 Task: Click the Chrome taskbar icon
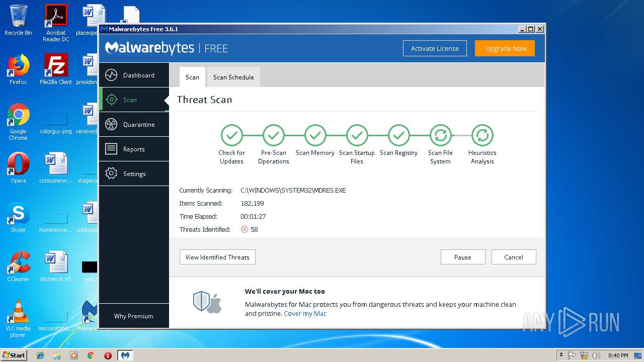91,355
